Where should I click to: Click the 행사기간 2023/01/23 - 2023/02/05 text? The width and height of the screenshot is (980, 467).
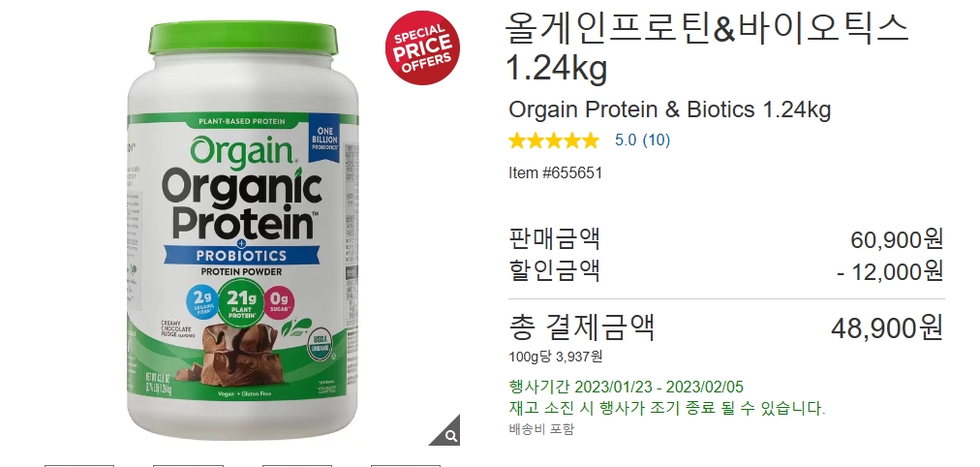click(x=627, y=387)
